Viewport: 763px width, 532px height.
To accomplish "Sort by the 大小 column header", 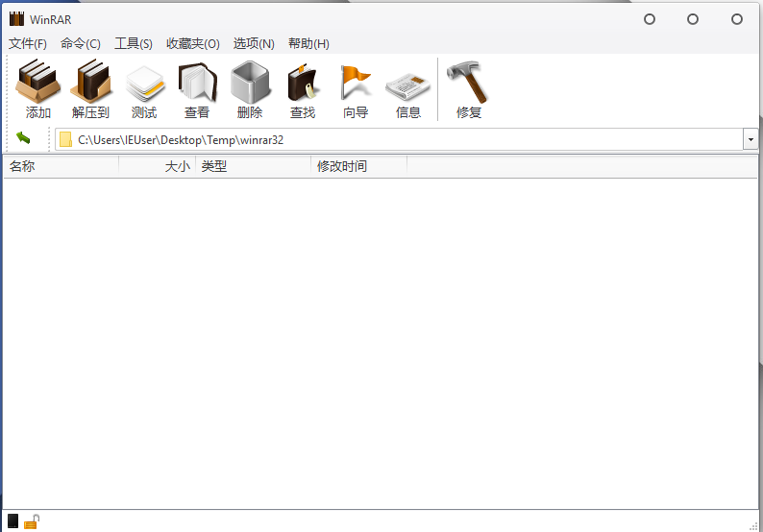I will click(x=158, y=166).
